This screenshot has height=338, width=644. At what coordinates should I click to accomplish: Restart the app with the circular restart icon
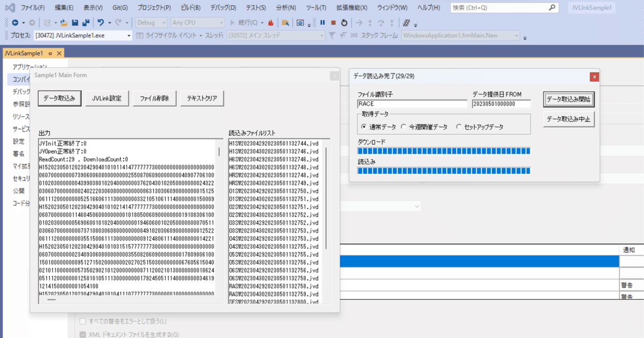[344, 23]
